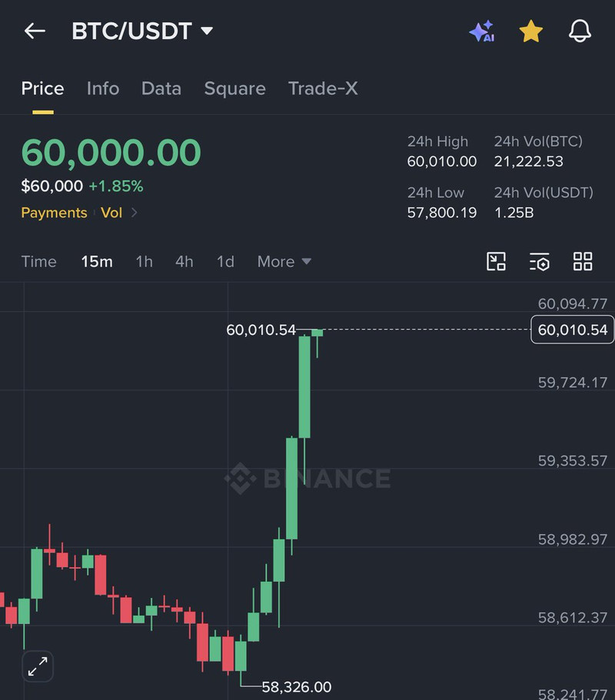Viewport: 615px width, 700px height.
Task: Tap the Payments link
Action: [x=54, y=213]
